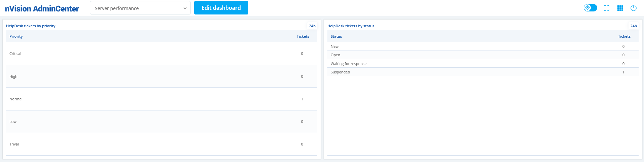The image size is (644, 162).
Task: Sort by the Priority column header
Action: pyautogui.click(x=16, y=36)
